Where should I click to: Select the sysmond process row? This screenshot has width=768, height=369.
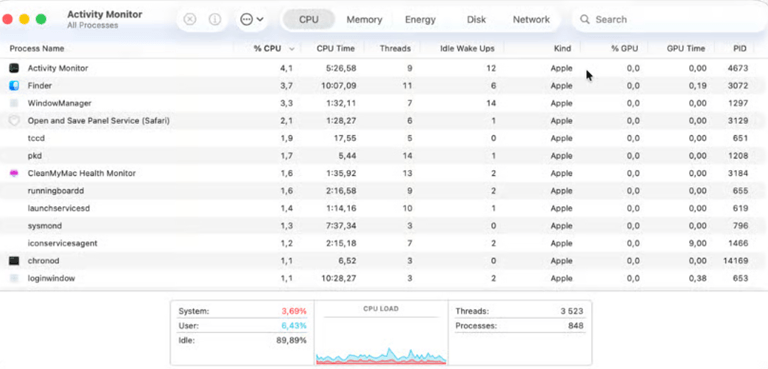384,226
